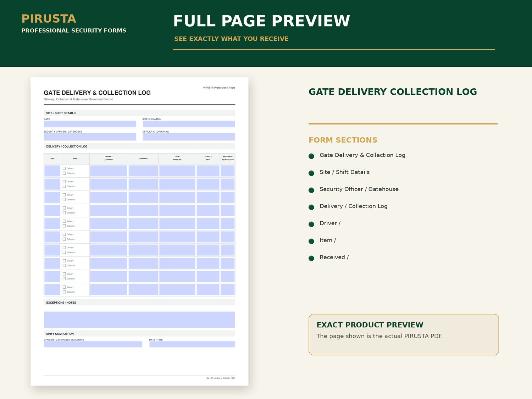
Task: Select the Item / list item
Action: click(328, 240)
